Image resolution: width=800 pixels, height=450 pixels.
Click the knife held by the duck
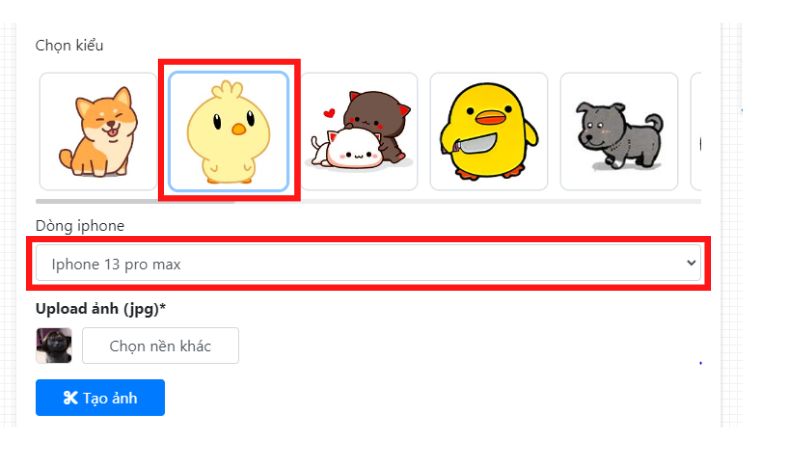pyautogui.click(x=476, y=143)
